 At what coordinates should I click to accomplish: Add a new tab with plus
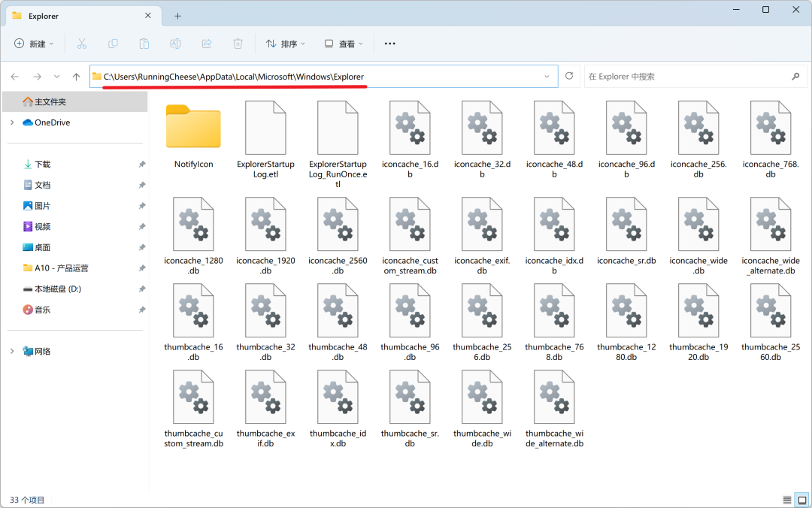pyautogui.click(x=177, y=16)
